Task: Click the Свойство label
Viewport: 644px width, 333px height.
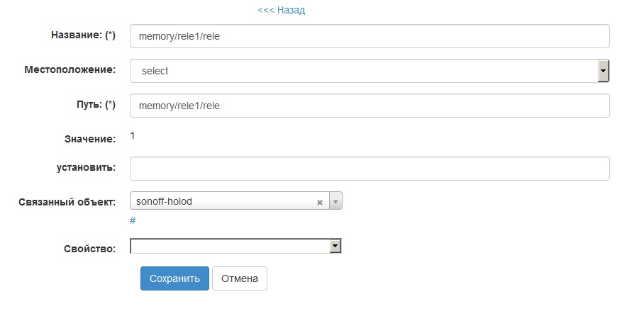Action: [x=89, y=249]
